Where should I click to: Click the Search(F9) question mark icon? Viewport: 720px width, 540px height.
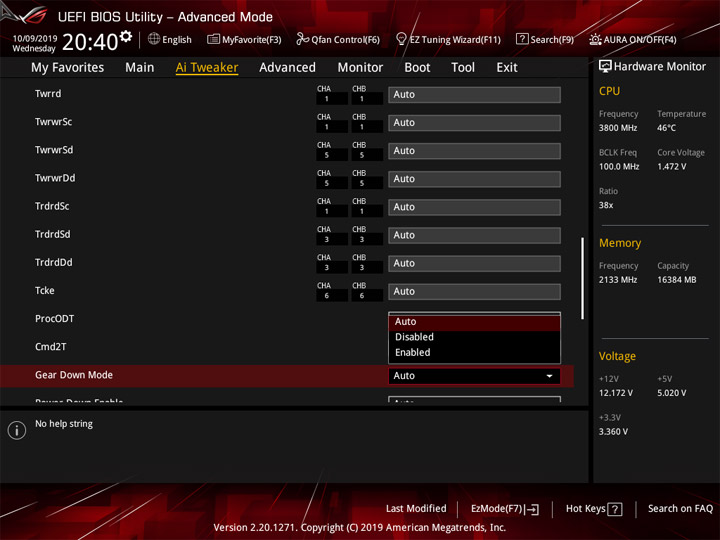click(x=522, y=39)
